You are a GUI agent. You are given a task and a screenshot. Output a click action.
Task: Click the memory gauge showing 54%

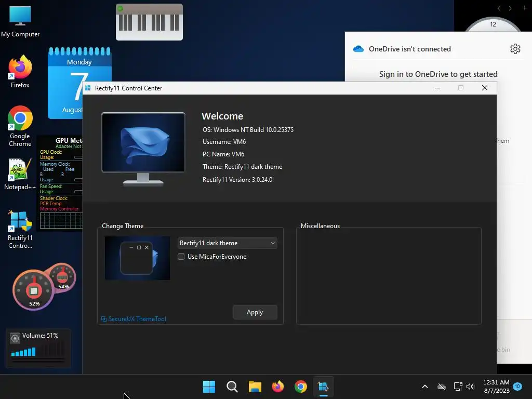63,277
